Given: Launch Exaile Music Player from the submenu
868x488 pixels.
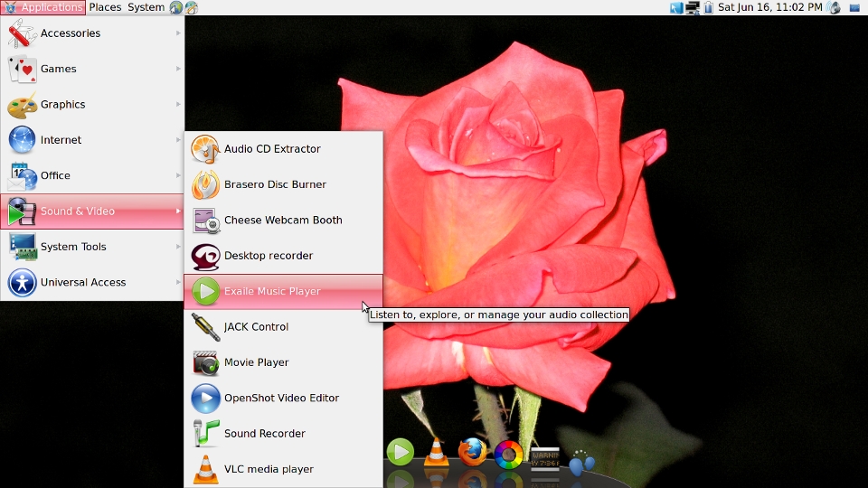Looking at the screenshot, I should 272,291.
